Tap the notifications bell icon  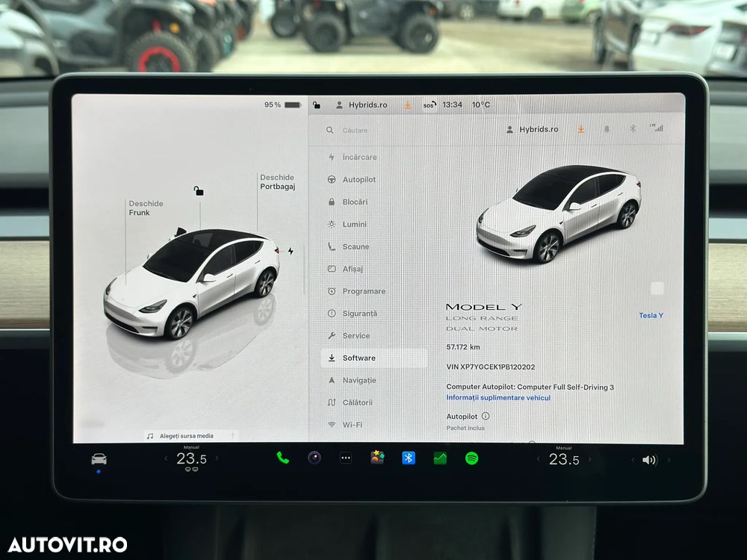(x=607, y=129)
